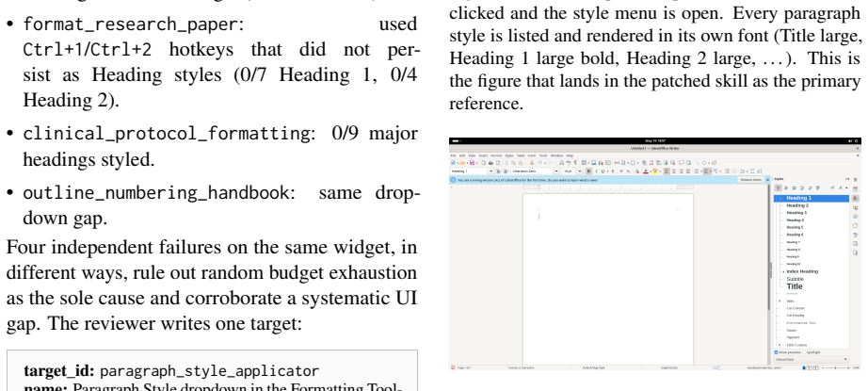The image size is (868, 391).
Task: Toggle Align Right in formatting toolbar
Action: [x=681, y=171]
